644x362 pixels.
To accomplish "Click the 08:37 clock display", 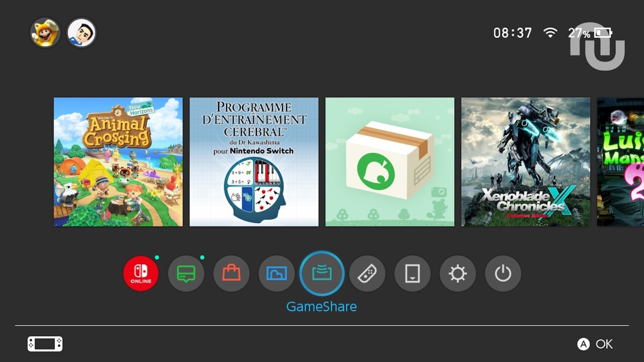I will click(513, 33).
